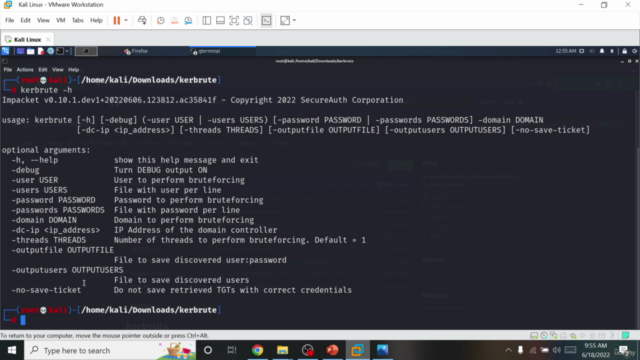The width and height of the screenshot is (640, 360).
Task: Close the Kali Linux VM tab
Action: coord(48,40)
